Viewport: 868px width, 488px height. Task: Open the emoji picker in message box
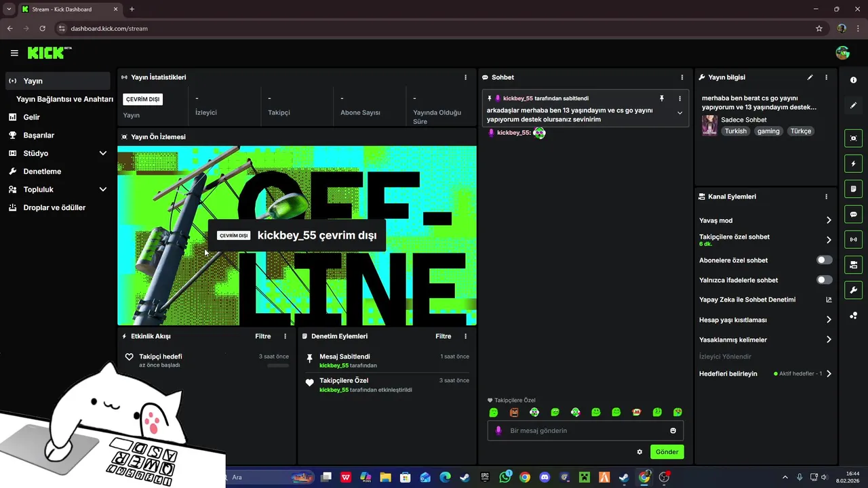click(673, 430)
